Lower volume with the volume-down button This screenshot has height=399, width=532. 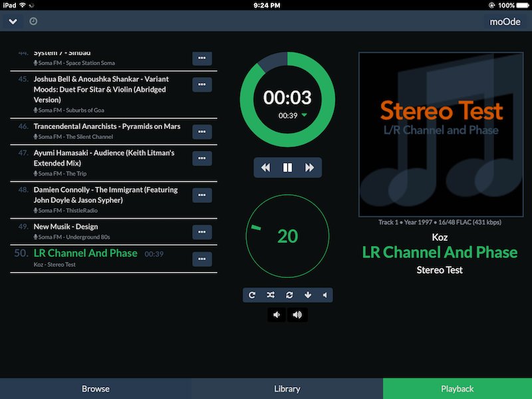click(x=277, y=315)
